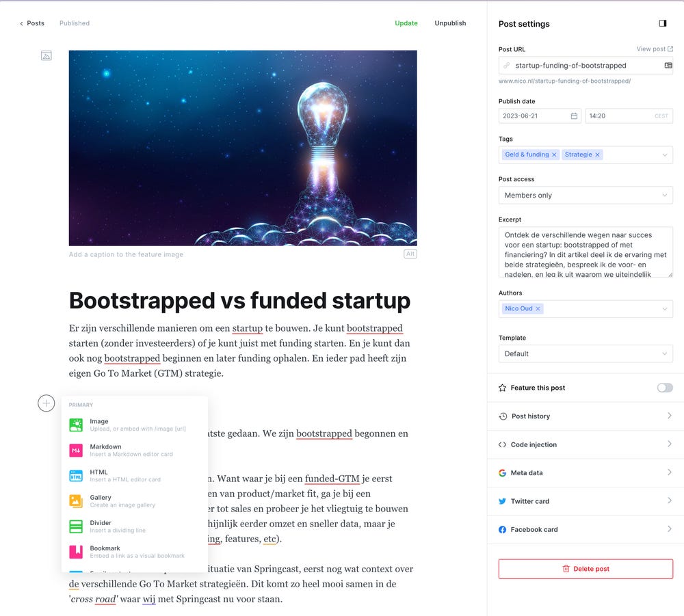The height and width of the screenshot is (616, 684).
Task: Remove author Nico Oud
Action: pyautogui.click(x=538, y=308)
